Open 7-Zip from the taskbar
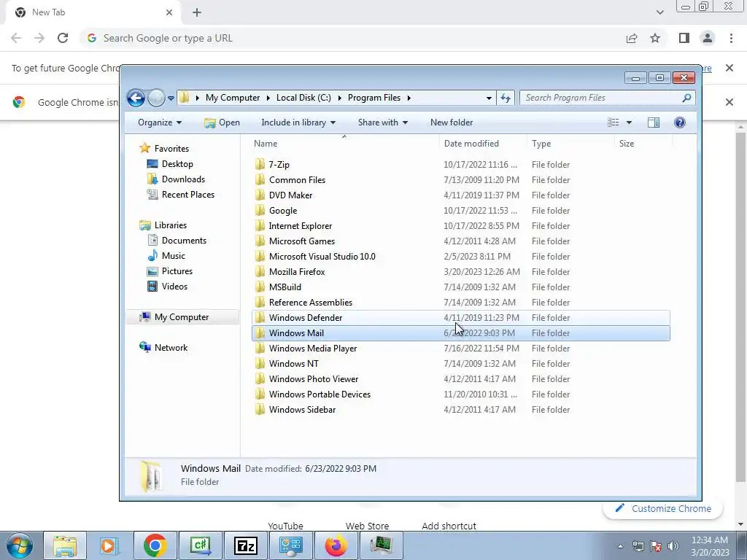This screenshot has width=747, height=560. coord(246,545)
